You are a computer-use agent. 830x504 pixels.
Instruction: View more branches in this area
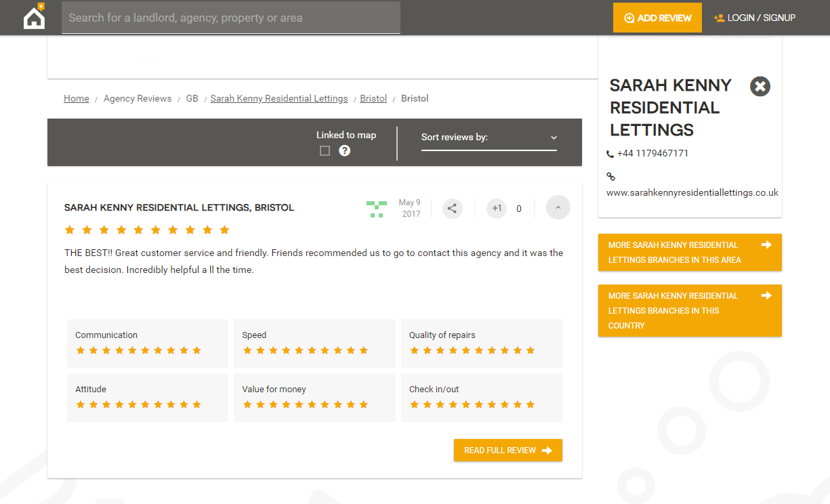coord(689,252)
